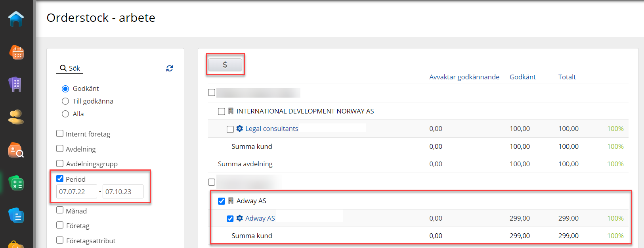Image resolution: width=644 pixels, height=248 pixels.
Task: Open the Adway AS project link
Action: point(260,218)
